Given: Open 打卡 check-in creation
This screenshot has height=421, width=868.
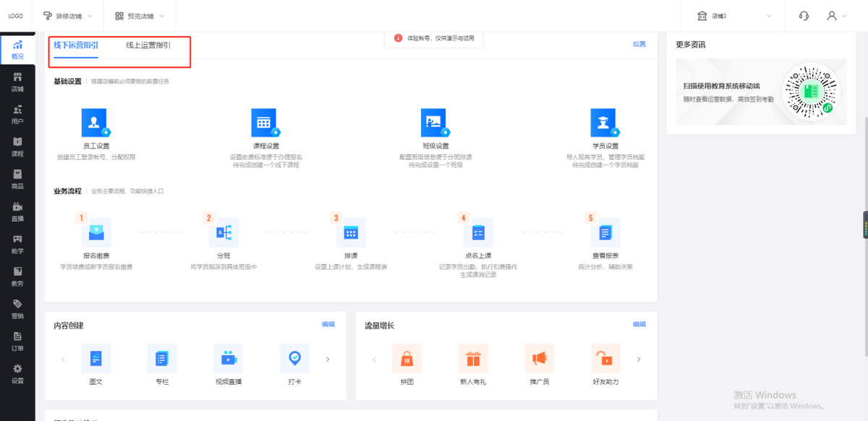Looking at the screenshot, I should pyautogui.click(x=294, y=358).
